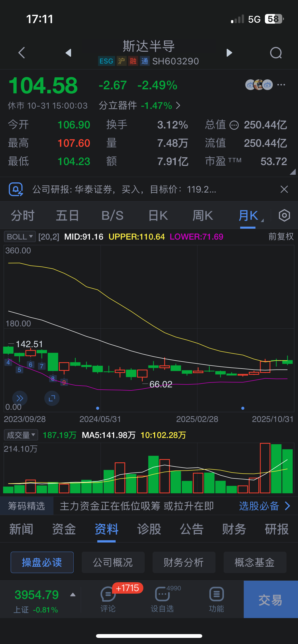Tap chart marker number 5

[19, 370]
